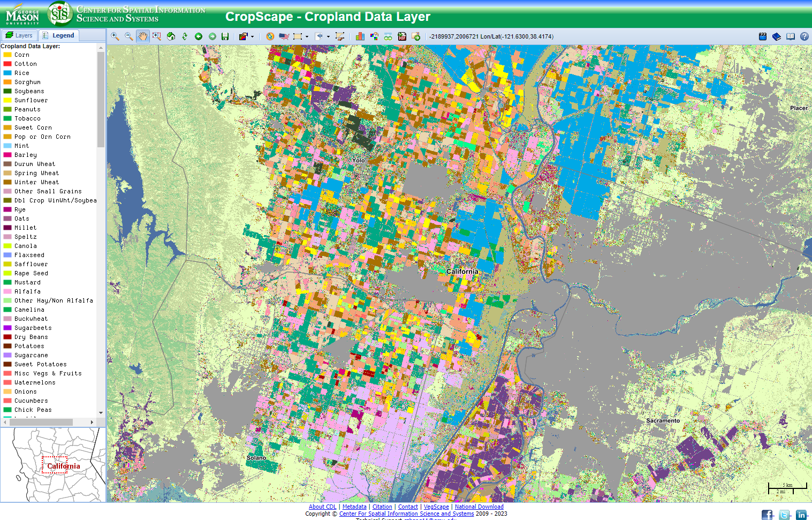The image size is (812, 520).
Task: Click the Placer county map label
Action: coord(799,108)
